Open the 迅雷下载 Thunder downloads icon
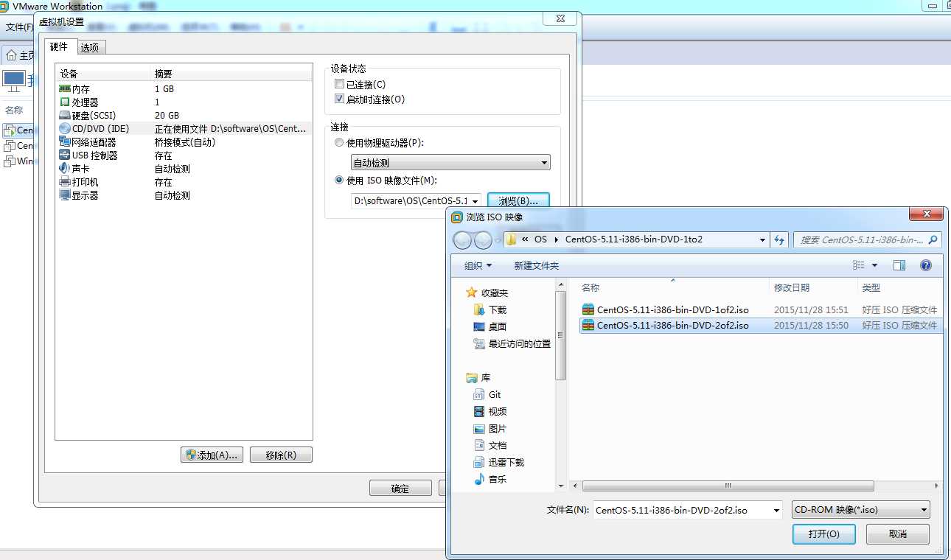The image size is (951, 560). point(479,462)
